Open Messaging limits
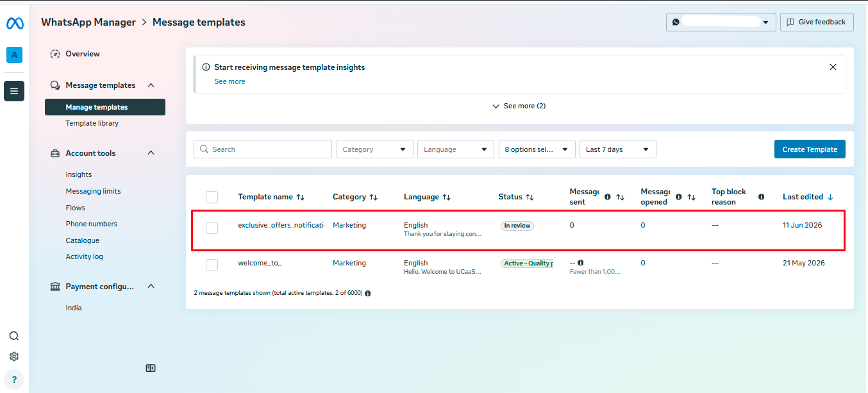This screenshot has height=393, width=868. [x=93, y=191]
